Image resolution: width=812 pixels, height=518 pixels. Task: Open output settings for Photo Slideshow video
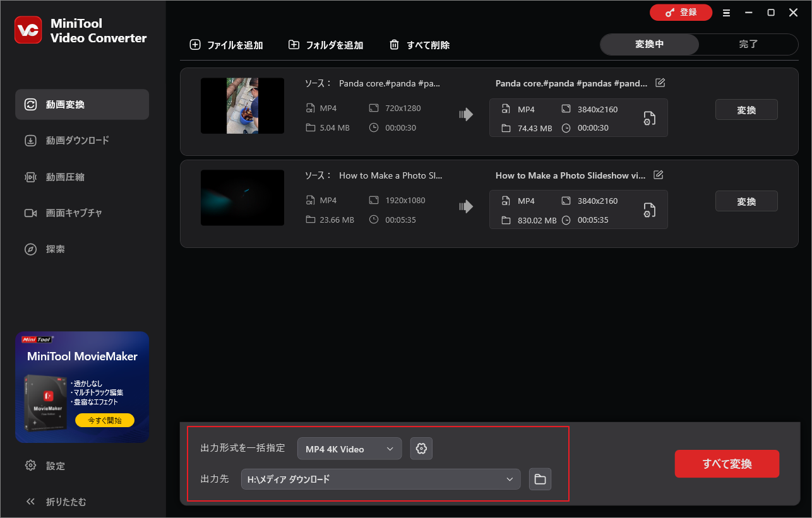pyautogui.click(x=650, y=210)
